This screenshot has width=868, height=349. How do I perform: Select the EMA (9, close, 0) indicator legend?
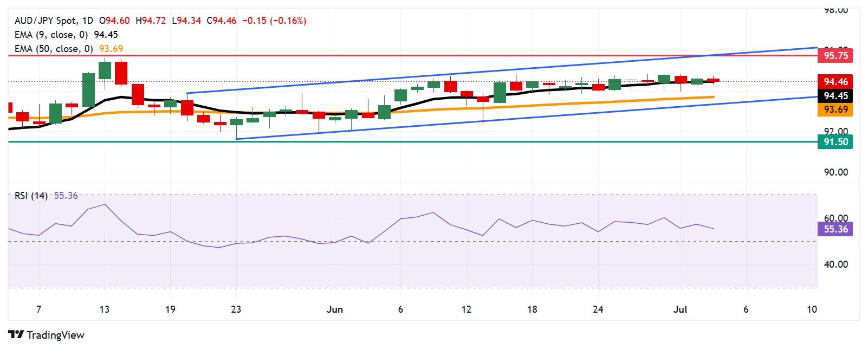point(51,35)
